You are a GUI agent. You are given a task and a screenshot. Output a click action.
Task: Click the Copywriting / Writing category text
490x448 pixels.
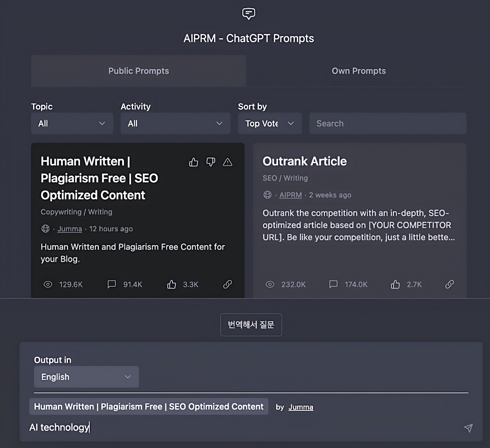click(77, 212)
